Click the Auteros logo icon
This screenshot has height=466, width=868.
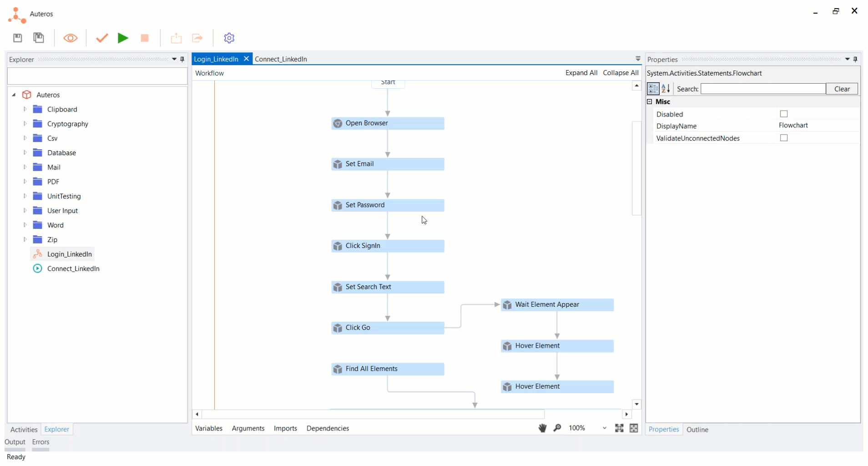[x=16, y=15]
